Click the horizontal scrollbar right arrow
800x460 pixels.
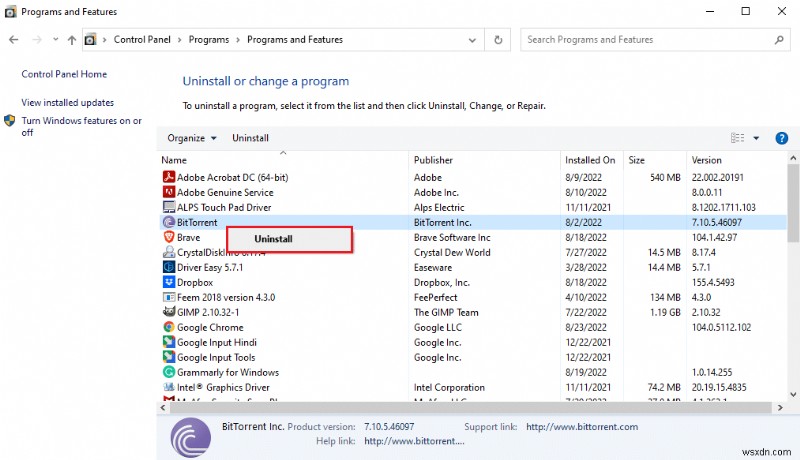pyautogui.click(x=780, y=407)
